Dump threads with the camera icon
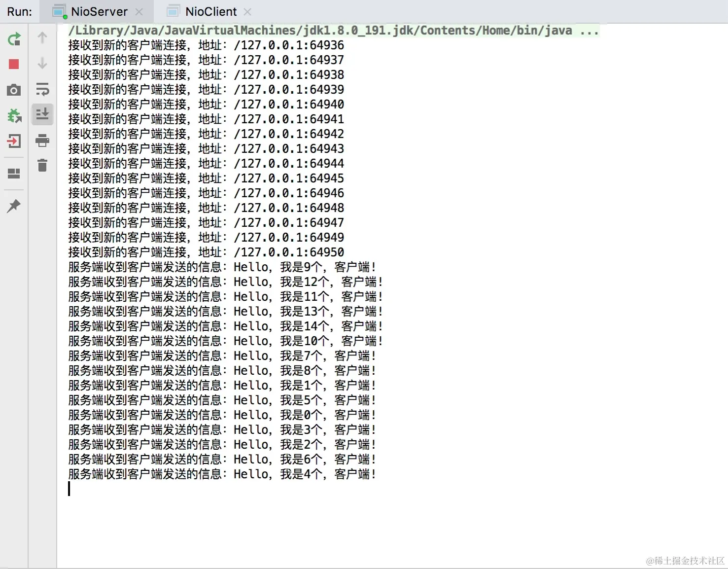 tap(14, 90)
